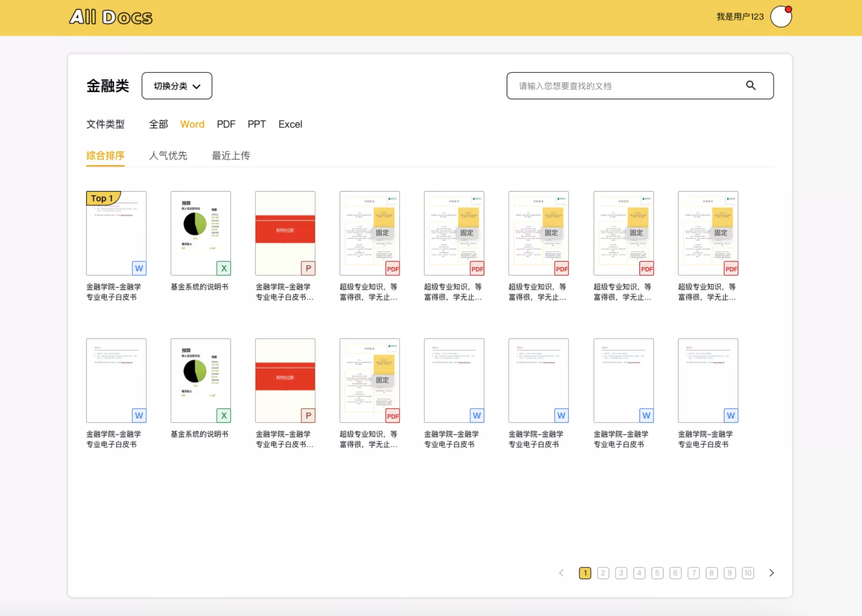Open second-row 超级专业知识 PDF title

(369, 439)
